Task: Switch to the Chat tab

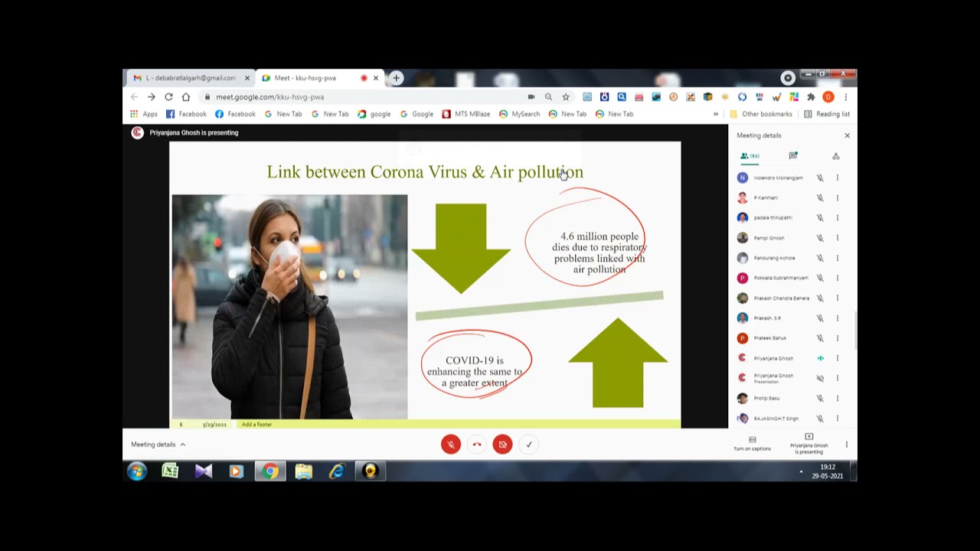Action: pyautogui.click(x=793, y=156)
